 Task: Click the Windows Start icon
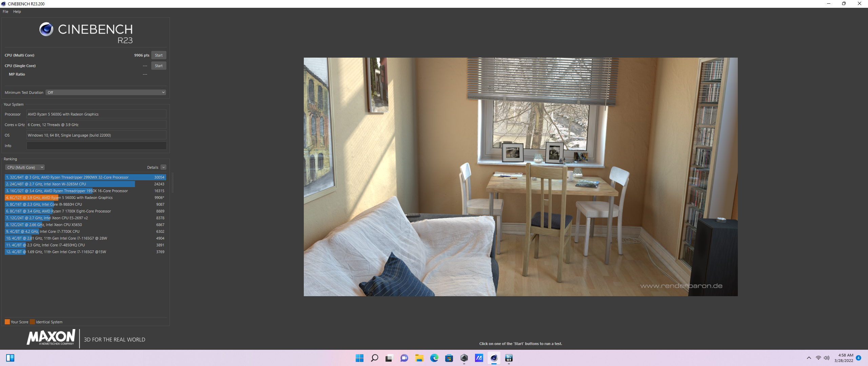pyautogui.click(x=359, y=358)
